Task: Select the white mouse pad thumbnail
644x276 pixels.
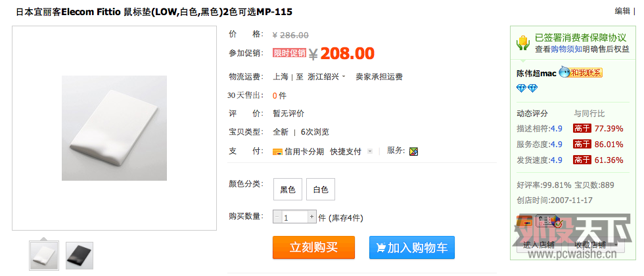Action: pyautogui.click(x=44, y=256)
